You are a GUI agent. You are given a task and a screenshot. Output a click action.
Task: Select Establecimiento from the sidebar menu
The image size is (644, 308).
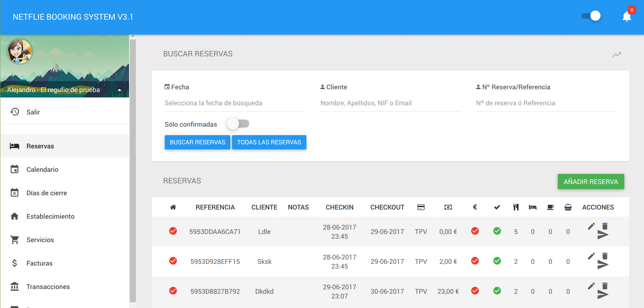point(50,216)
